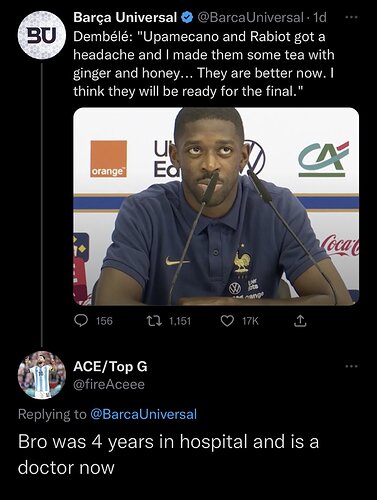Open the @fireAceee handle
The image size is (377, 500).
point(109,384)
